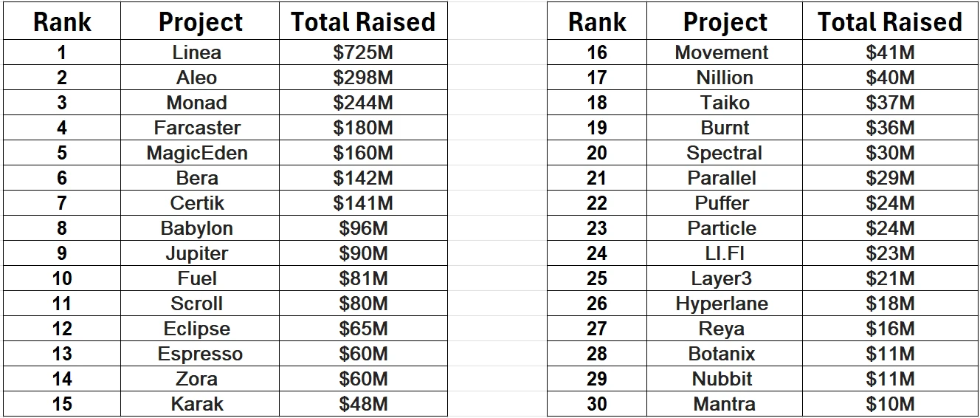The width and height of the screenshot is (980, 418).
Task: Select the Karak project cell
Action: (197, 405)
